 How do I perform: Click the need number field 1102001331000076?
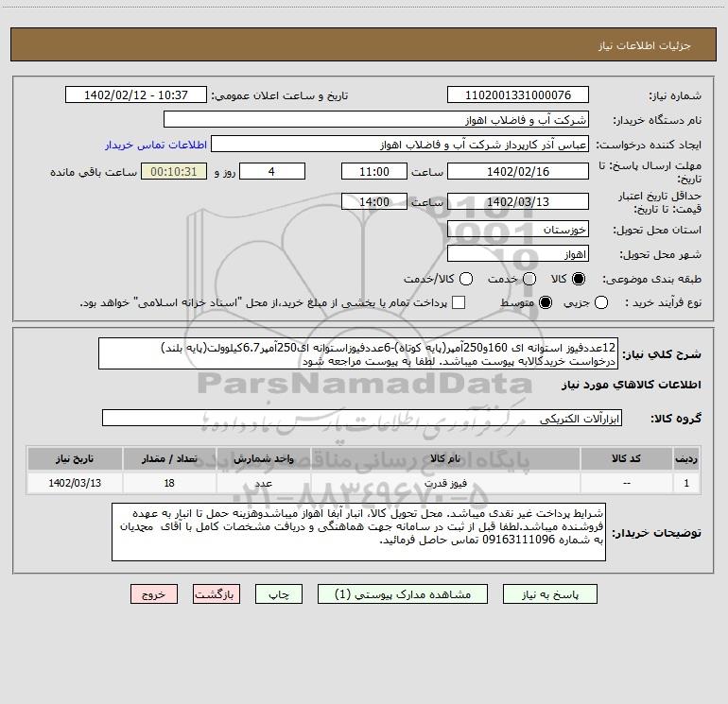[518, 95]
